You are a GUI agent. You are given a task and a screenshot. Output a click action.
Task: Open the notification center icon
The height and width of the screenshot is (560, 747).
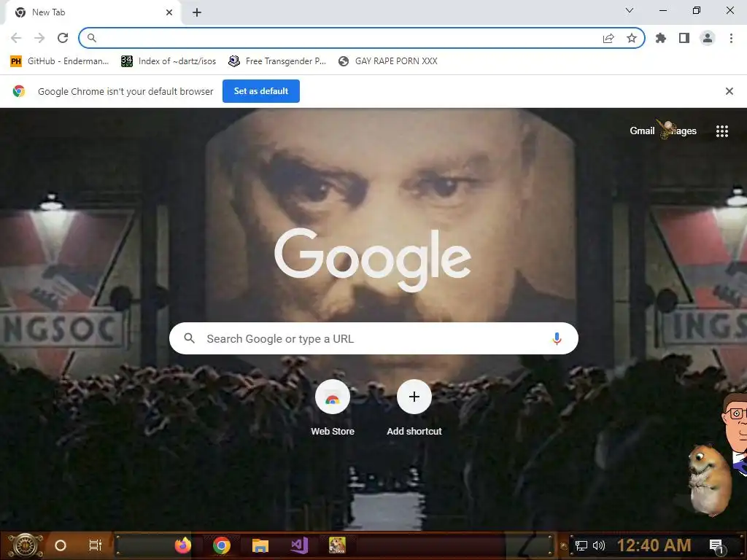pos(716,546)
